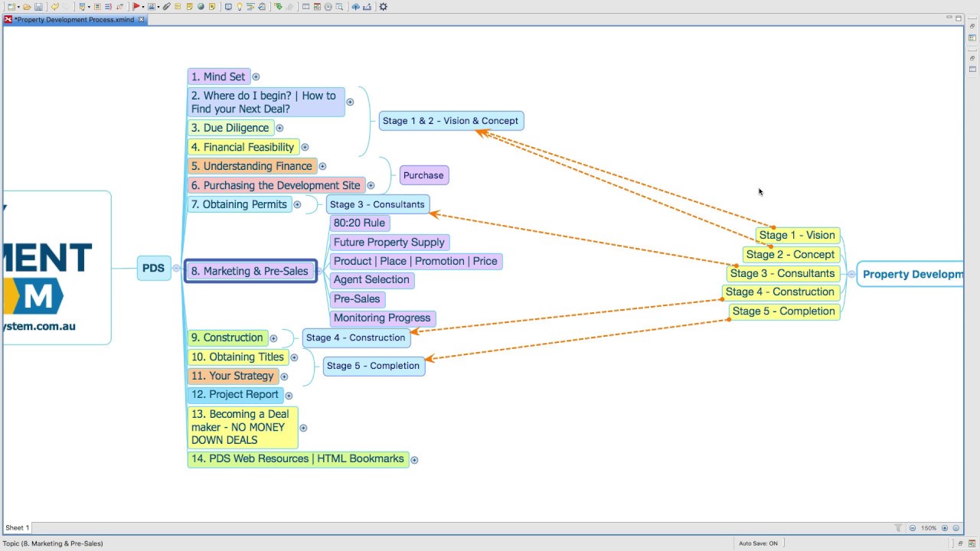Select '6. Purchasing the Development Site' topic

[276, 185]
